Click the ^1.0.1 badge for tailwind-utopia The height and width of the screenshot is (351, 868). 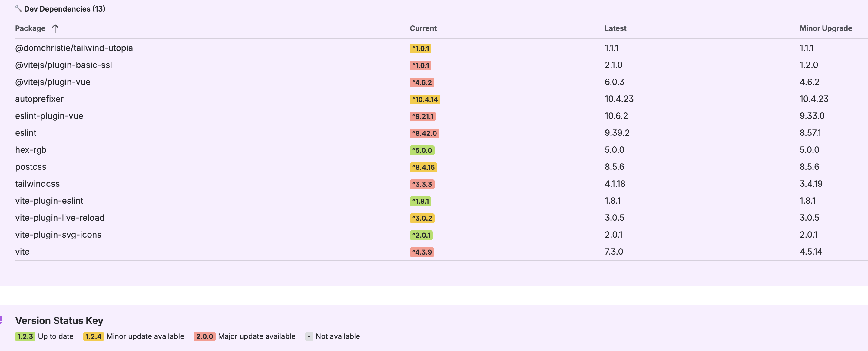[x=420, y=48]
